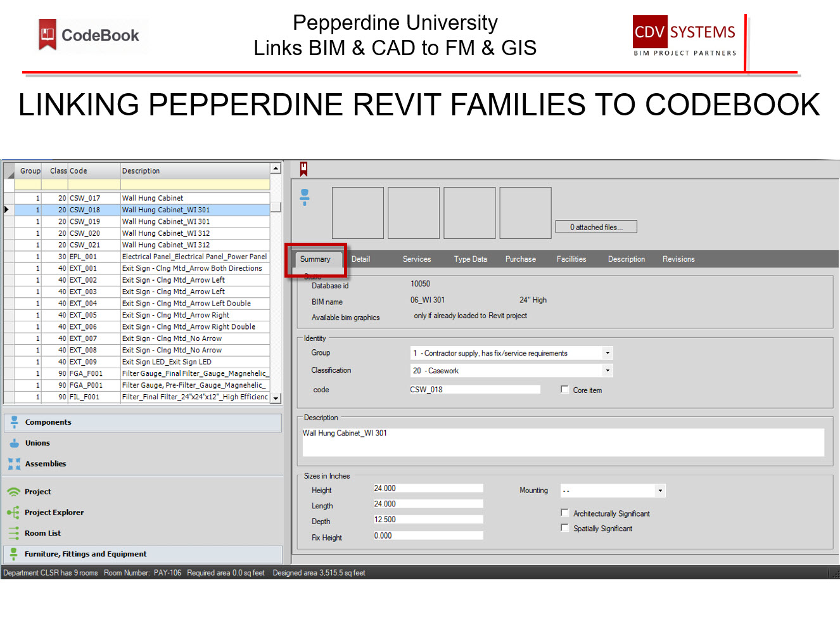The height and width of the screenshot is (630, 840).
Task: Click the Project Explorer tree icon
Action: [13, 512]
